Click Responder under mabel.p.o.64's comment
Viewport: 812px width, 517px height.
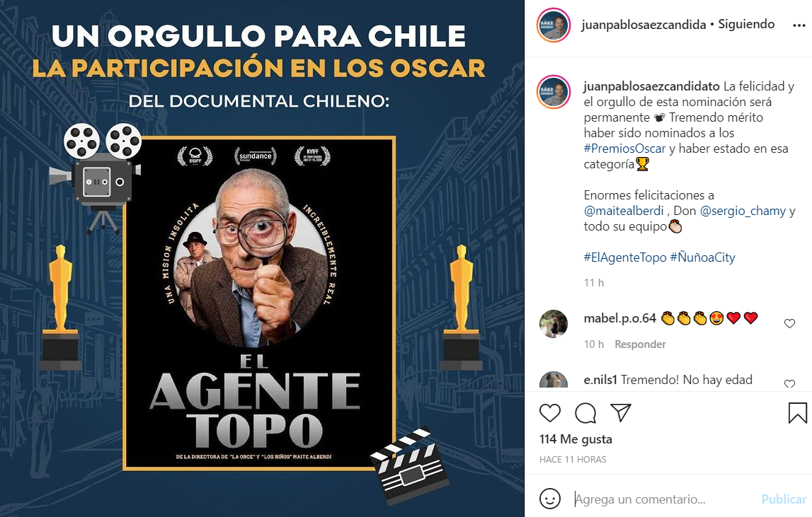coord(640,344)
